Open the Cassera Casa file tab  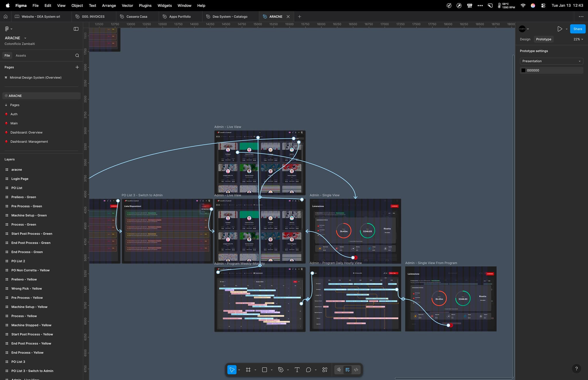137,17
